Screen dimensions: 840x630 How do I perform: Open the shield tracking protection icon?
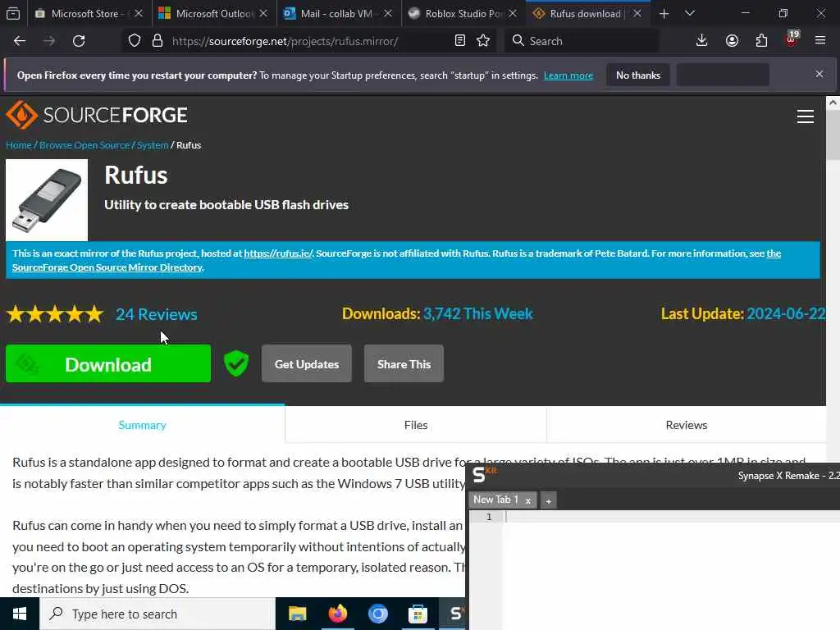135,41
